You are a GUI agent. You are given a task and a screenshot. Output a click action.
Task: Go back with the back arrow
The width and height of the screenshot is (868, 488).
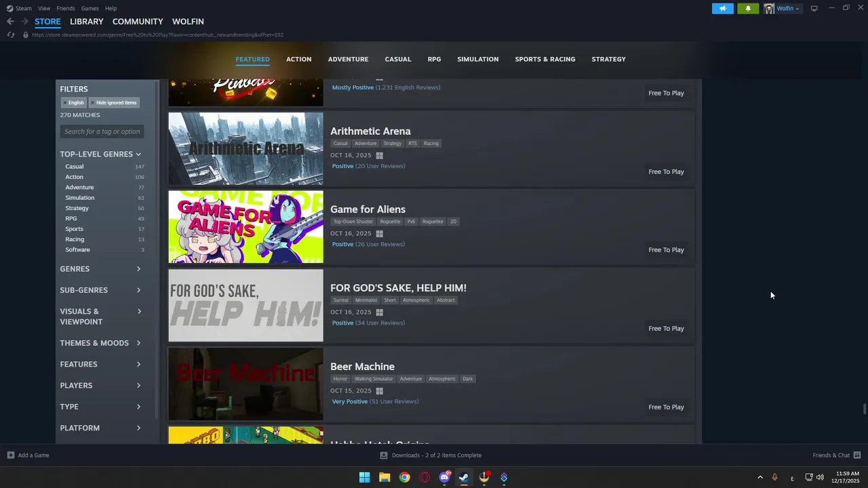point(10,22)
